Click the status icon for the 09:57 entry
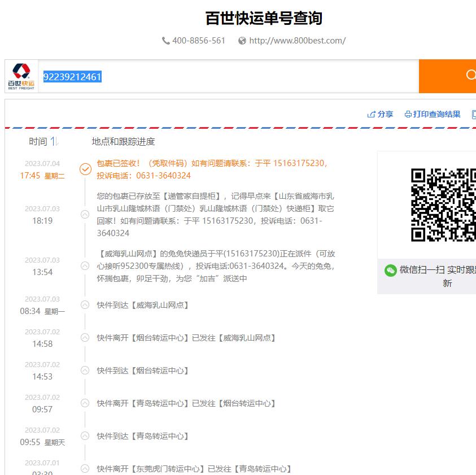The width and height of the screenshot is (476, 475). pos(85,403)
